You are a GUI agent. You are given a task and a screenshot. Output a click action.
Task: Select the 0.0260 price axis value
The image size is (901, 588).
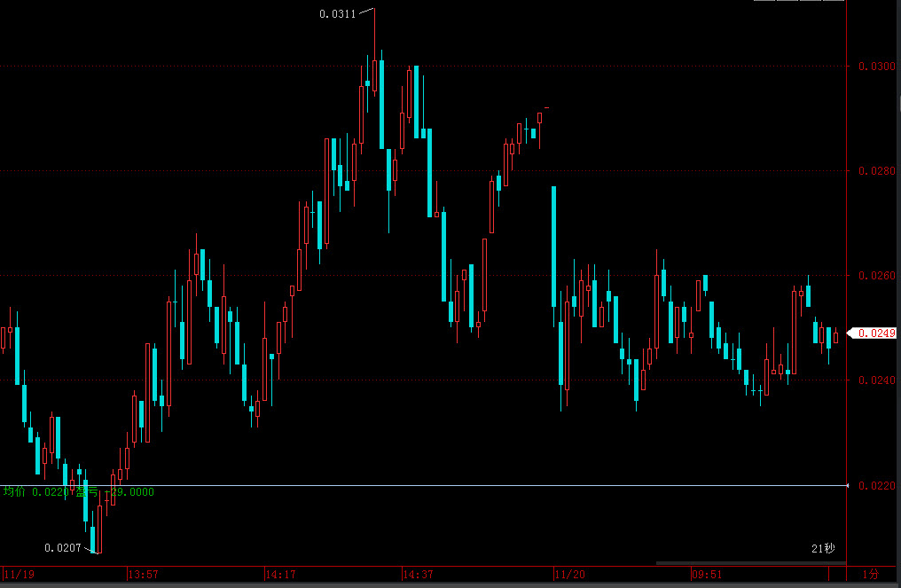click(876, 275)
